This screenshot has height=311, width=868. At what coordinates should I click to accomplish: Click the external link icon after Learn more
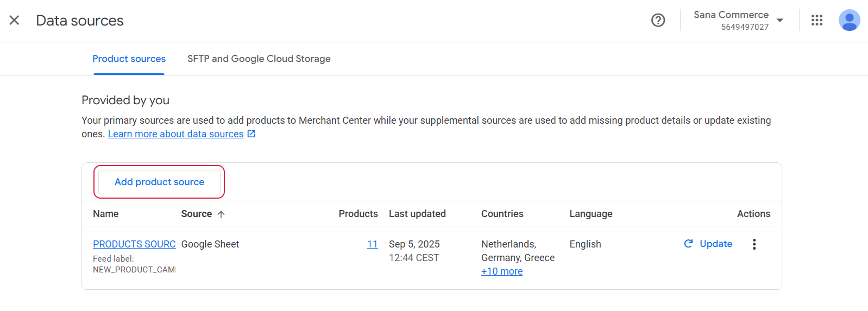point(251,134)
